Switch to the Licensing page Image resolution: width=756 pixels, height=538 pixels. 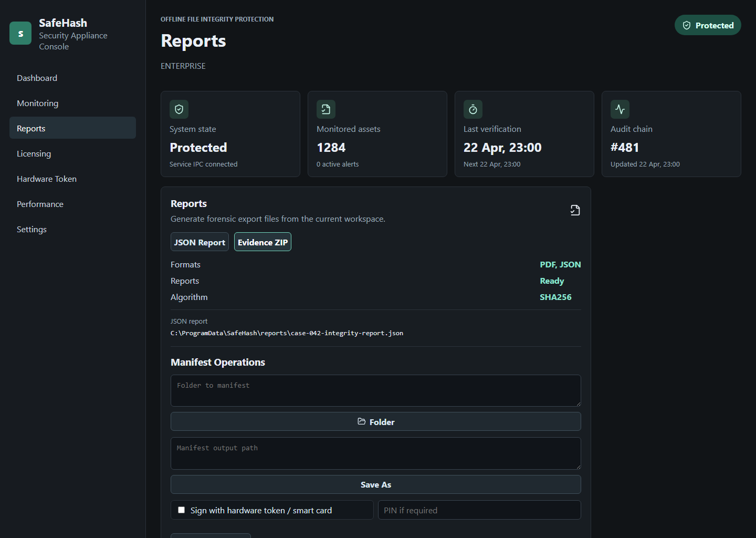34,153
